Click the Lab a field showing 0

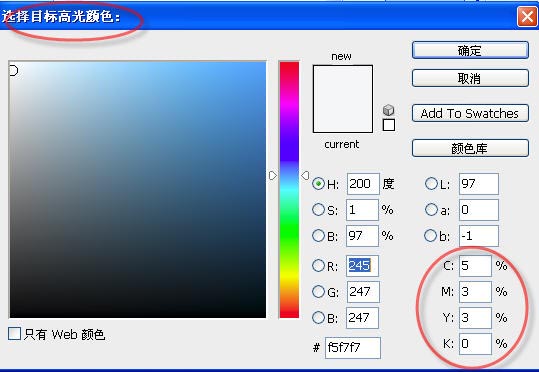(479, 210)
